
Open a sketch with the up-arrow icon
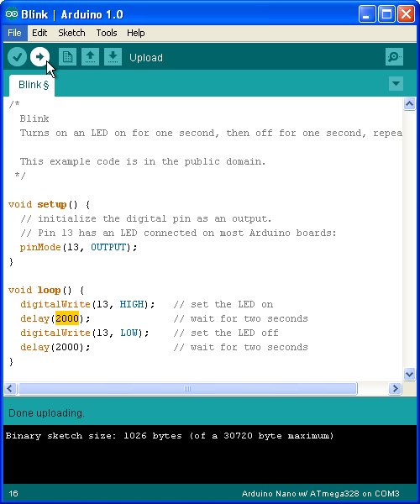pos(90,57)
